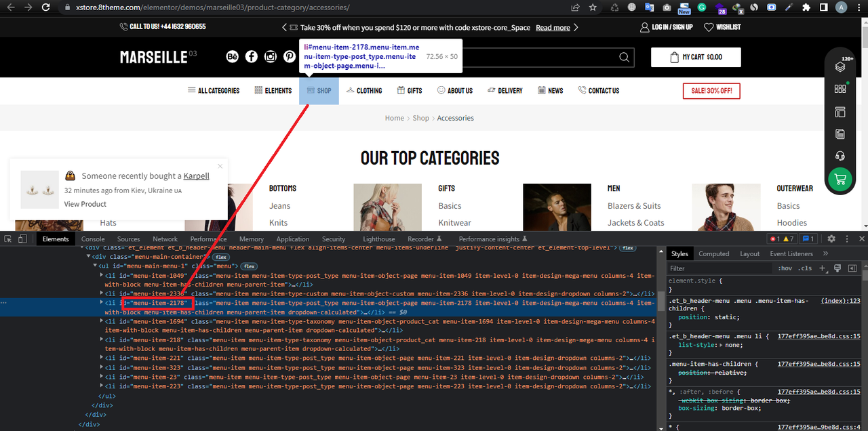
Task: Visit the Pinterest social icon
Action: 290,57
